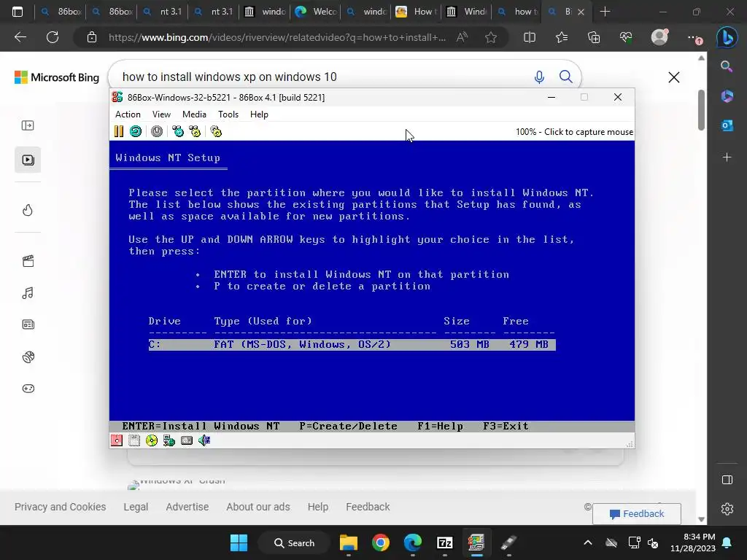The width and height of the screenshot is (747, 560).
Task: Open the Action menu in 86Box
Action: click(128, 114)
